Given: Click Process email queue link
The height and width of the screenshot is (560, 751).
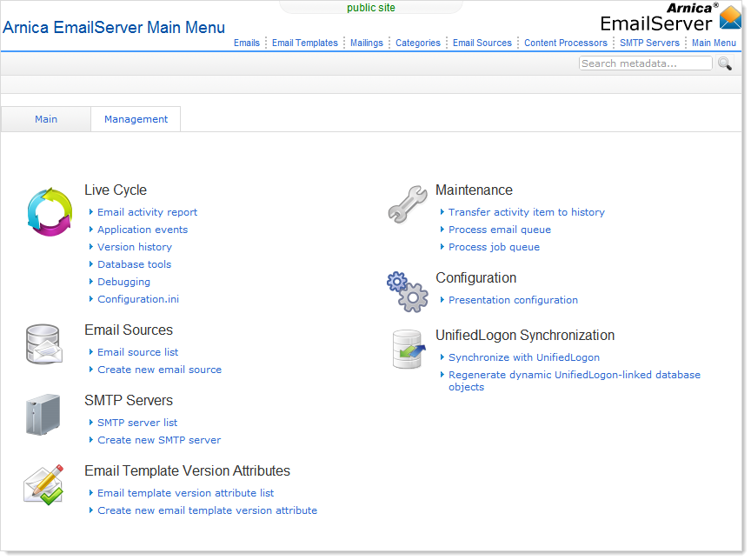Looking at the screenshot, I should pyautogui.click(x=499, y=230).
